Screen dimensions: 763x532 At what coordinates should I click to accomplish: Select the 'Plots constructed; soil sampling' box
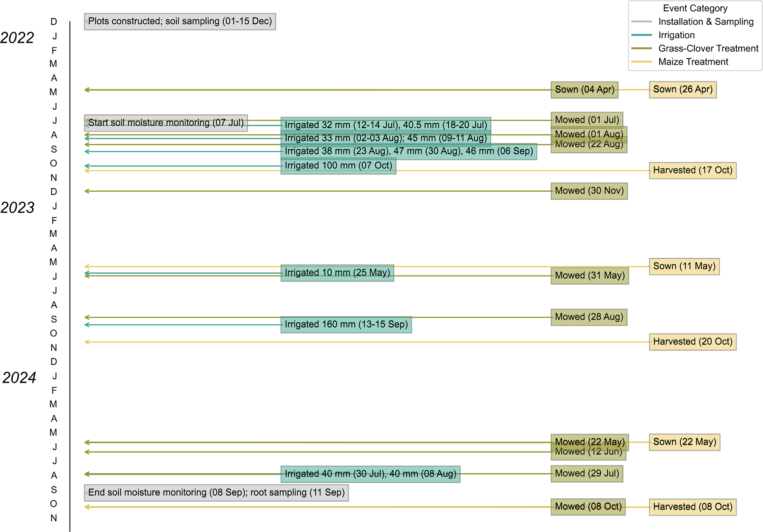coord(180,21)
